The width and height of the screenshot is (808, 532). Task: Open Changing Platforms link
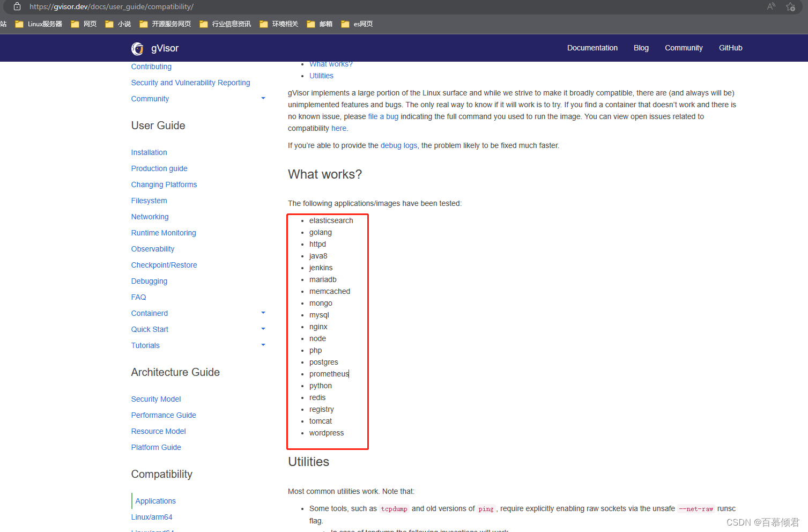coord(164,184)
